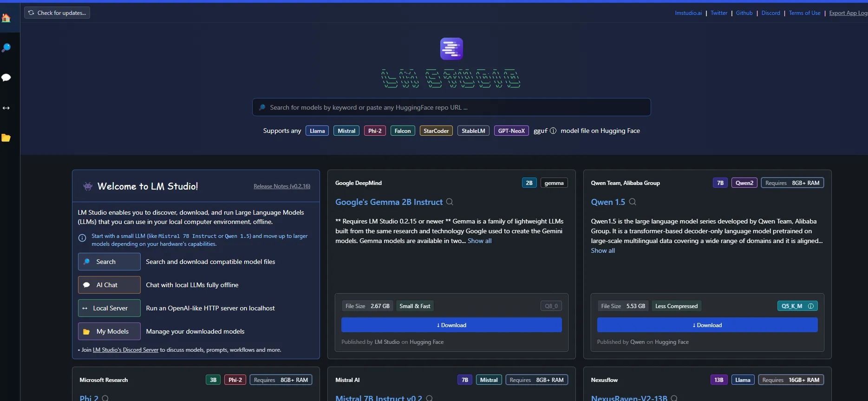The height and width of the screenshot is (401, 868).
Task: Click magnifier next to Google's Gemma 2B Instruct
Action: click(450, 202)
